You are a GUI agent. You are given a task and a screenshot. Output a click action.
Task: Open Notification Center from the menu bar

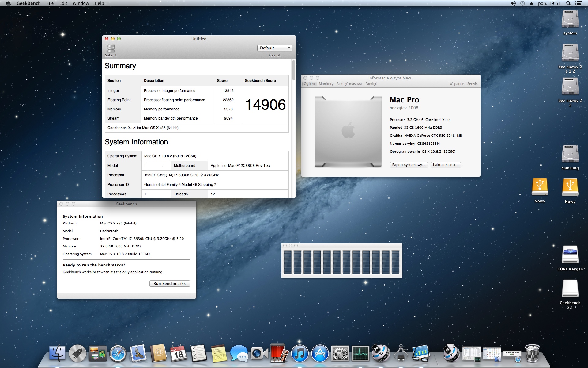[x=579, y=3]
